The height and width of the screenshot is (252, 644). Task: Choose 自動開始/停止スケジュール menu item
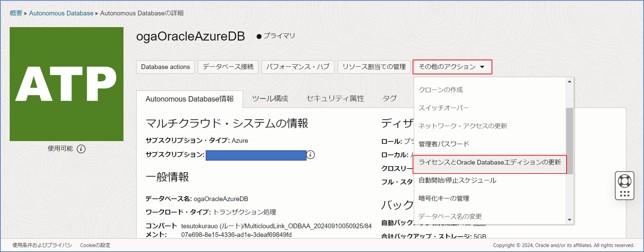(x=490, y=180)
